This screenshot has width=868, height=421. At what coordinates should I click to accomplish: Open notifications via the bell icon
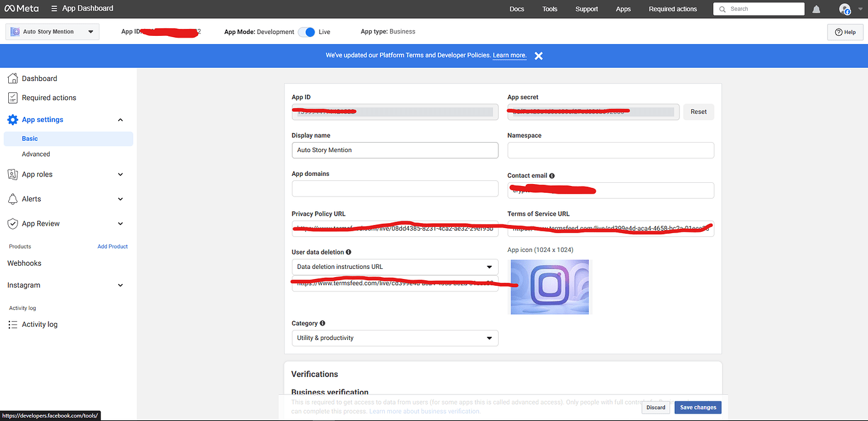(818, 8)
